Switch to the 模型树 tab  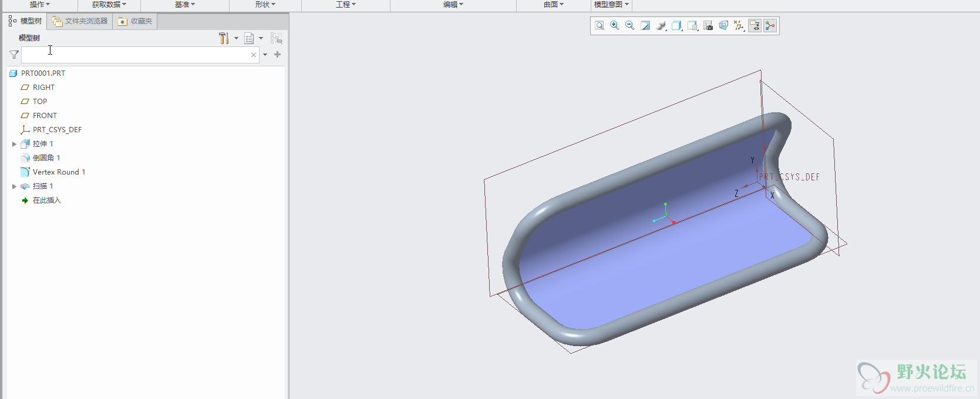pos(25,21)
